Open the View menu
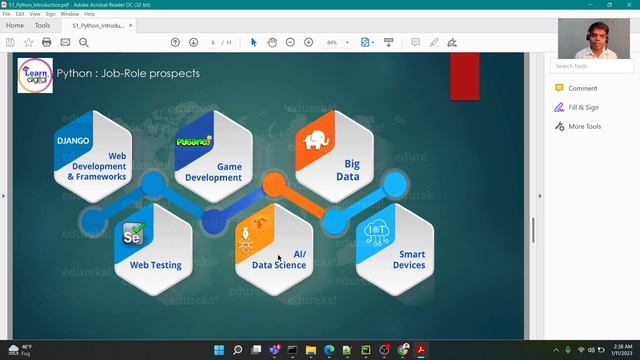640x360 pixels. point(35,14)
